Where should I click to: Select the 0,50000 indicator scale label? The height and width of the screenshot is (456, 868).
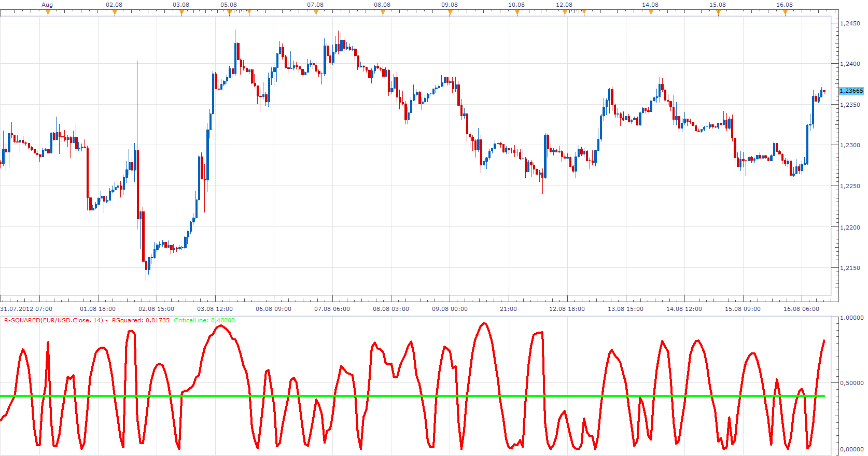coord(851,383)
